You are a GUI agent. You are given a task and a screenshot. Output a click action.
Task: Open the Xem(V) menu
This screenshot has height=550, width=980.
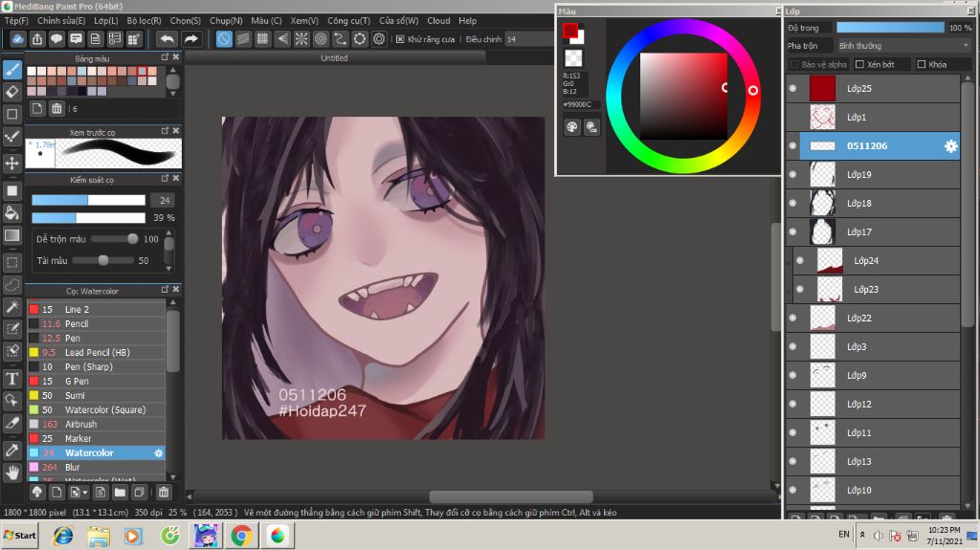(304, 21)
